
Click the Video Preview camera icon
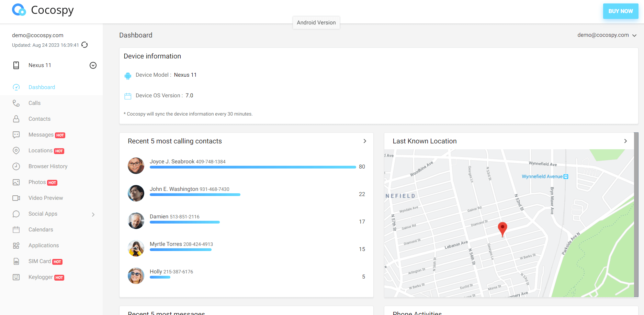point(16,198)
